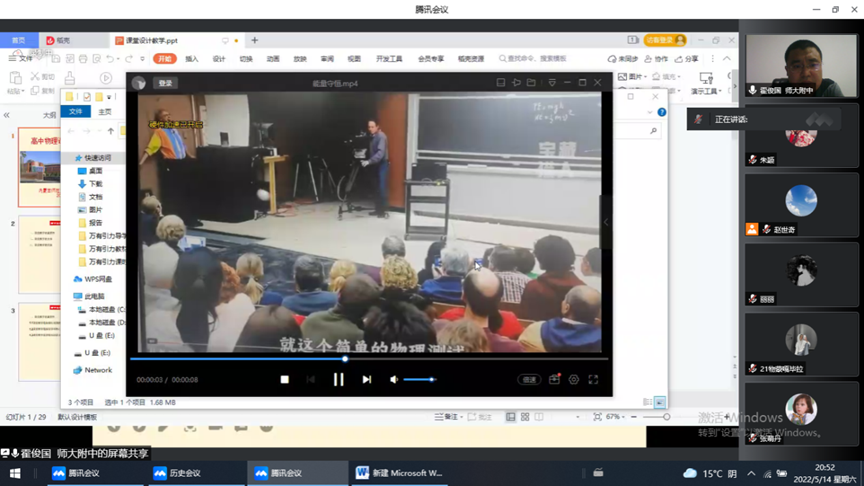This screenshot has width=864, height=486.
Task: Open Network in file explorer sidebar
Action: 98,370
